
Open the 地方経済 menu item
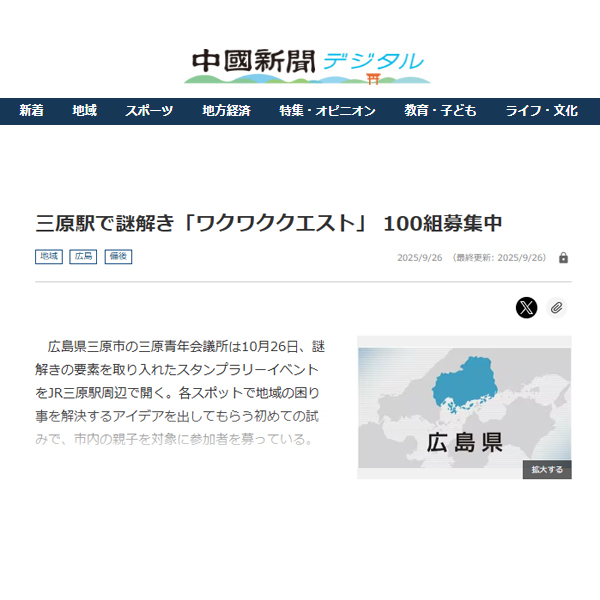point(226,111)
